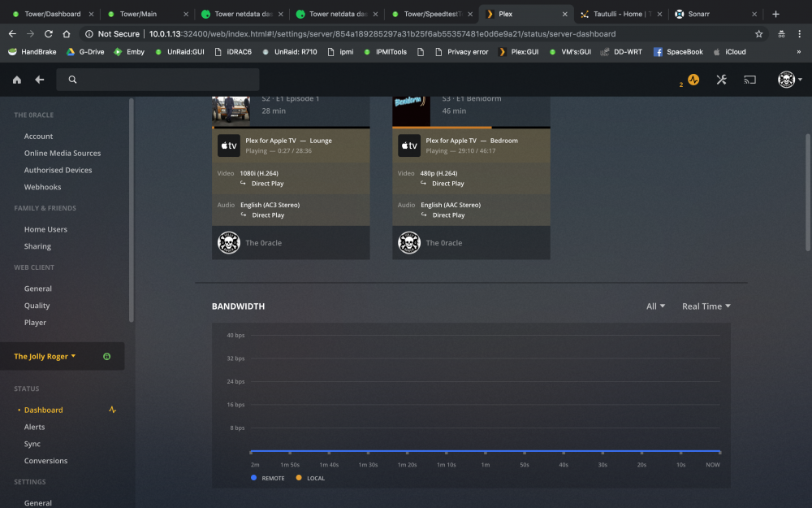Open the Plex activity indicator icon
This screenshot has height=508, width=812.
(693, 80)
